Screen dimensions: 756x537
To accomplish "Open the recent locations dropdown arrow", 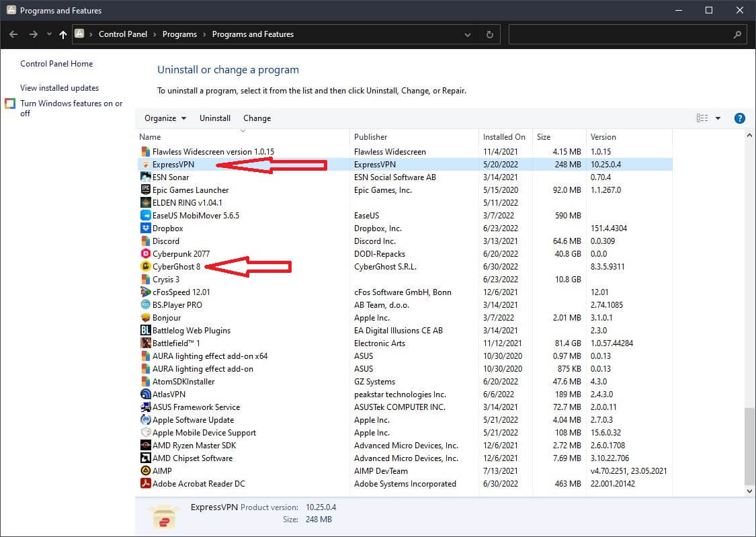I will (x=48, y=34).
